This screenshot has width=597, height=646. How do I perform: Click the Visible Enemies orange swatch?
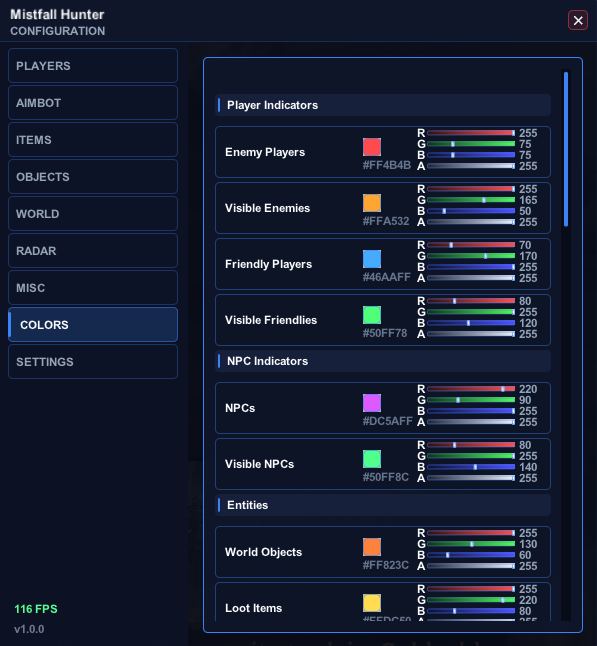tap(372, 203)
